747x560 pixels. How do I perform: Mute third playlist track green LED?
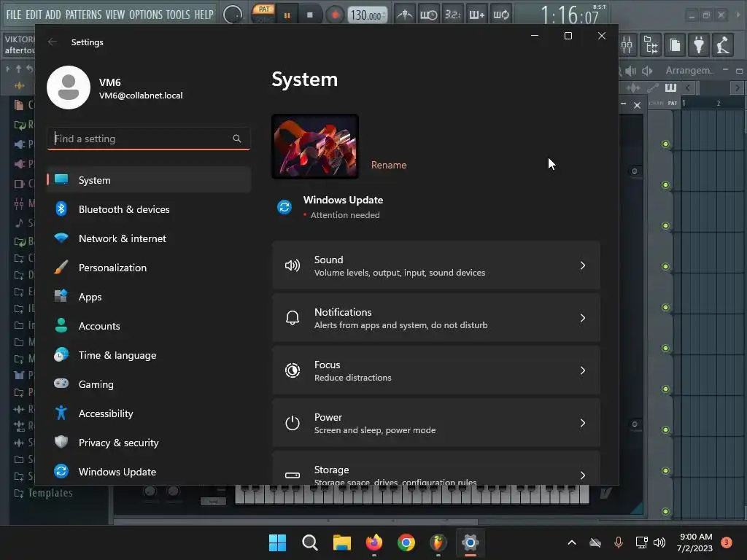[665, 225]
